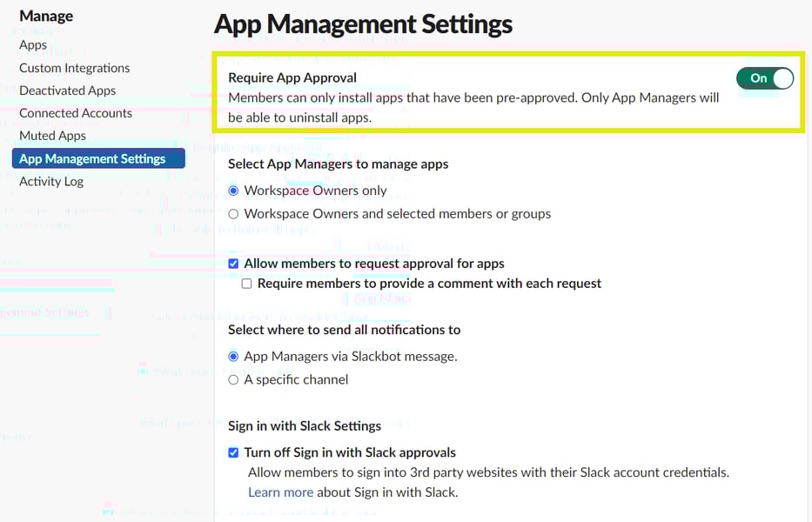The height and width of the screenshot is (522, 812).
Task: Open Apps in the Manage sidebar
Action: tap(33, 45)
